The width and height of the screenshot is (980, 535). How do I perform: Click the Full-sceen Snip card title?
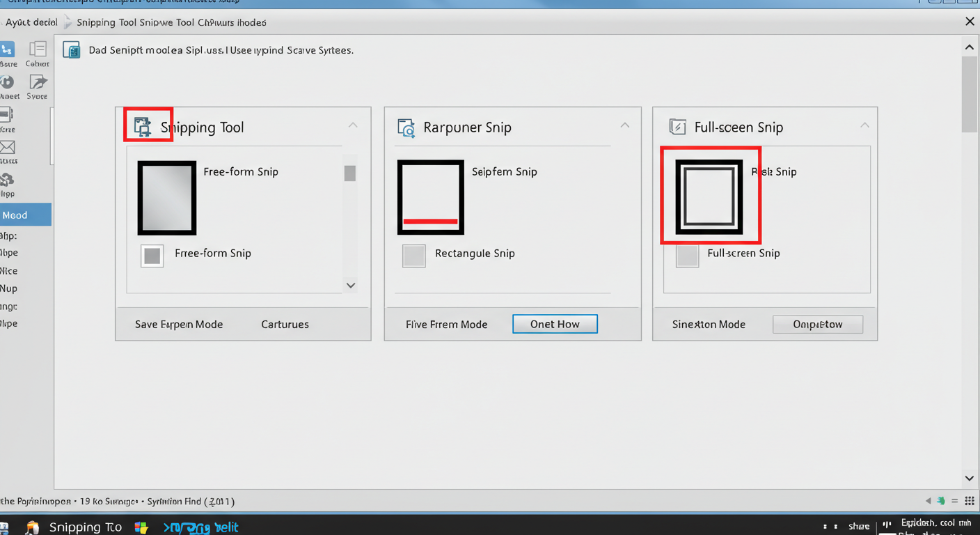[x=738, y=127]
